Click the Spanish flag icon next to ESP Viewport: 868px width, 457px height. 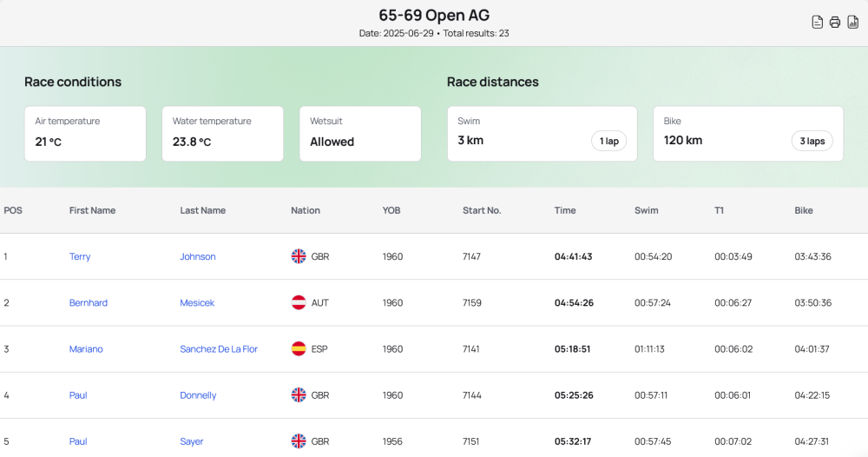[299, 349]
